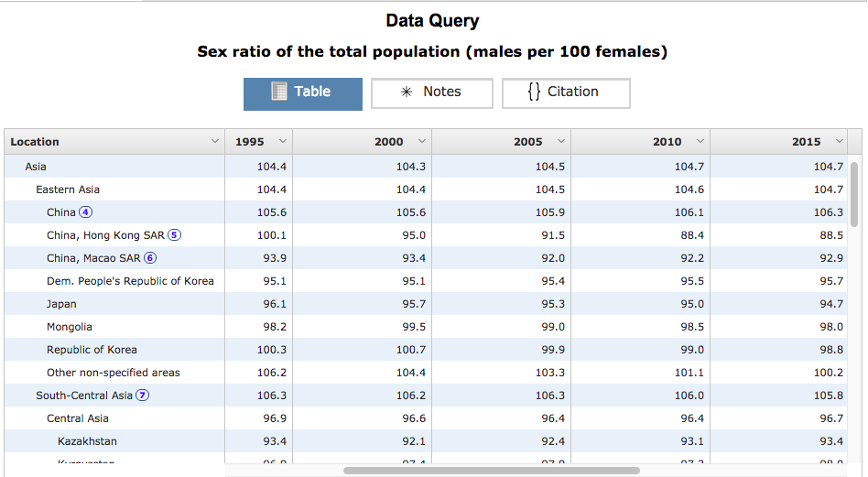Expand the Location column dropdown arrow
The width and height of the screenshot is (868, 477).
[215, 142]
